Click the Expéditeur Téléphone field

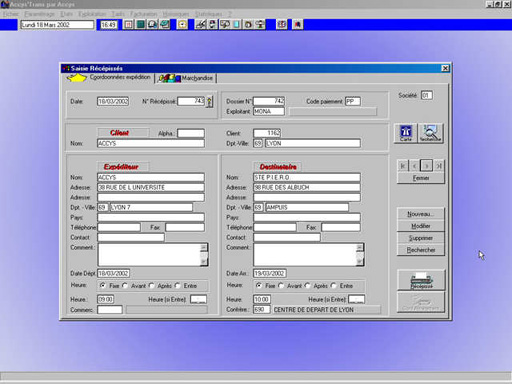[119, 227]
